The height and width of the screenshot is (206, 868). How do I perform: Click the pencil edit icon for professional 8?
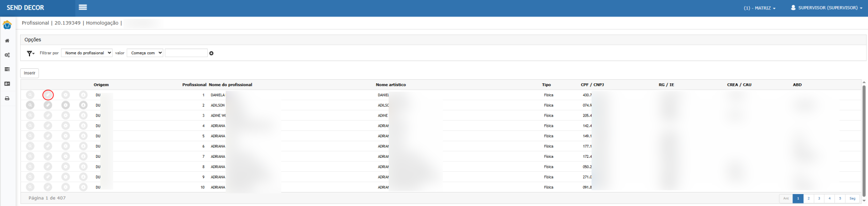pos(48,167)
